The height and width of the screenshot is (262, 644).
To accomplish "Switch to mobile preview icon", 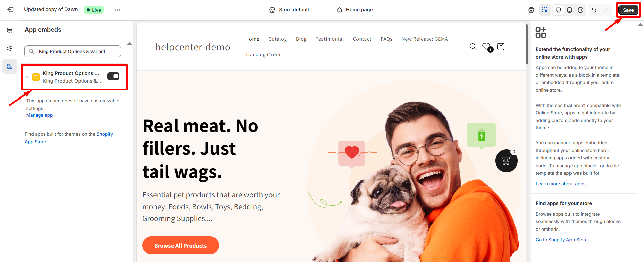I will point(569,10).
